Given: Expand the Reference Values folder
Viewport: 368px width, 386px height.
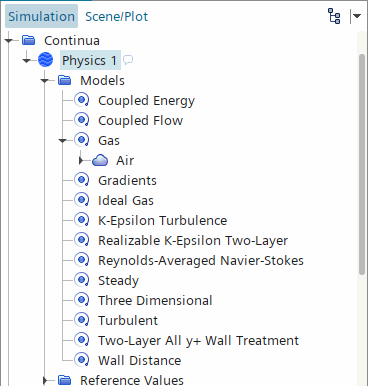Looking at the screenshot, I should pos(45,380).
